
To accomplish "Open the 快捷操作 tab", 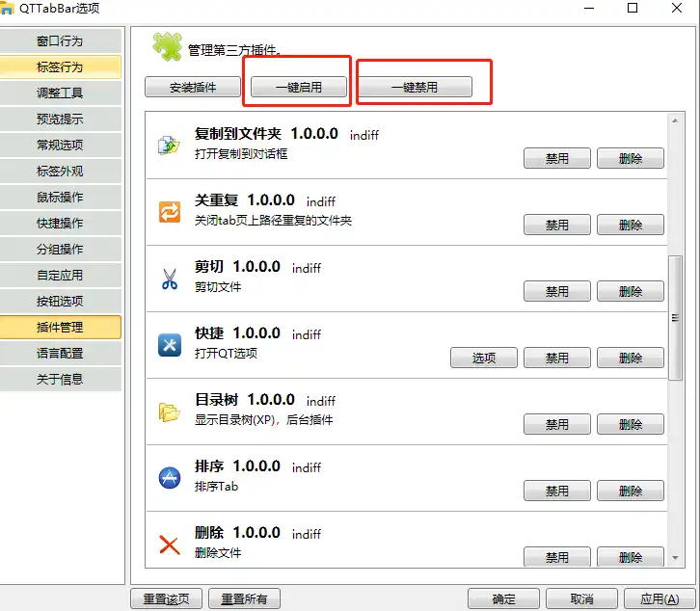I will 60,223.
